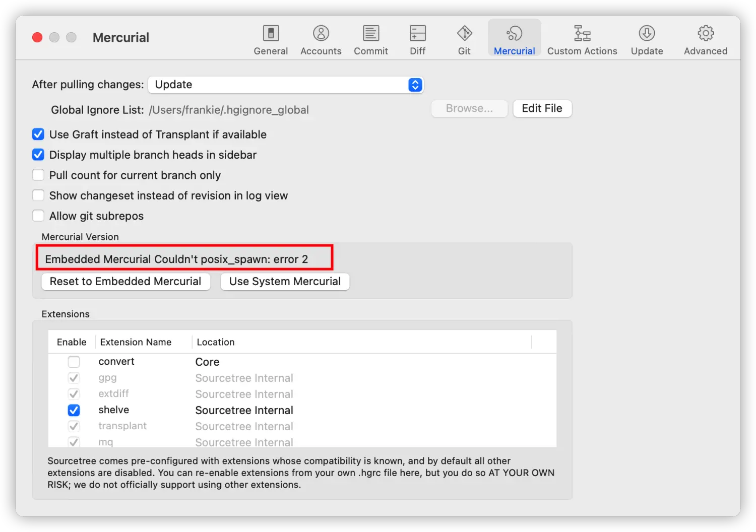Select the gpg extension name
Image resolution: width=756 pixels, height=532 pixels.
pos(107,378)
